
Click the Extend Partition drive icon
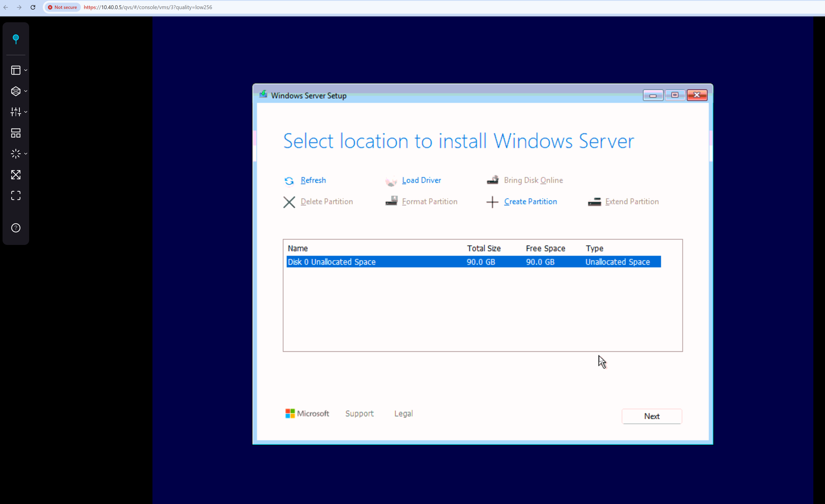[594, 202]
